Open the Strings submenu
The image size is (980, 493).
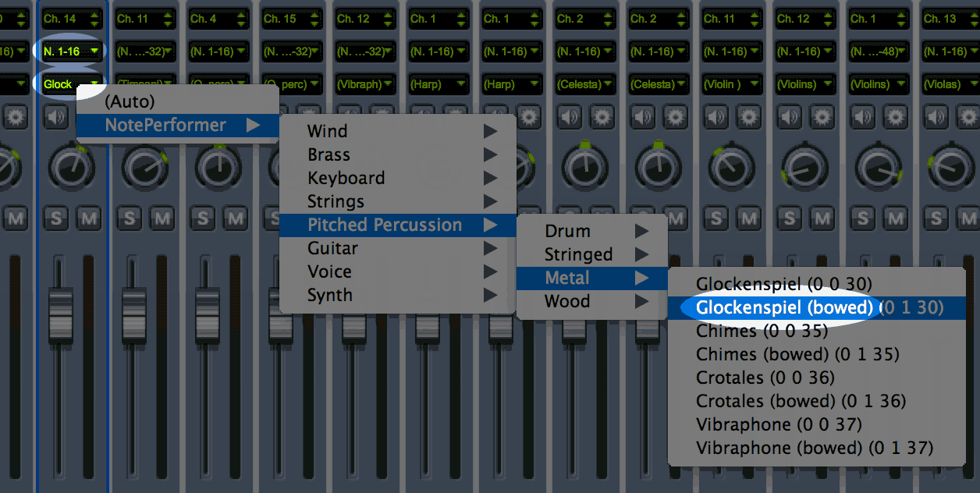point(398,201)
